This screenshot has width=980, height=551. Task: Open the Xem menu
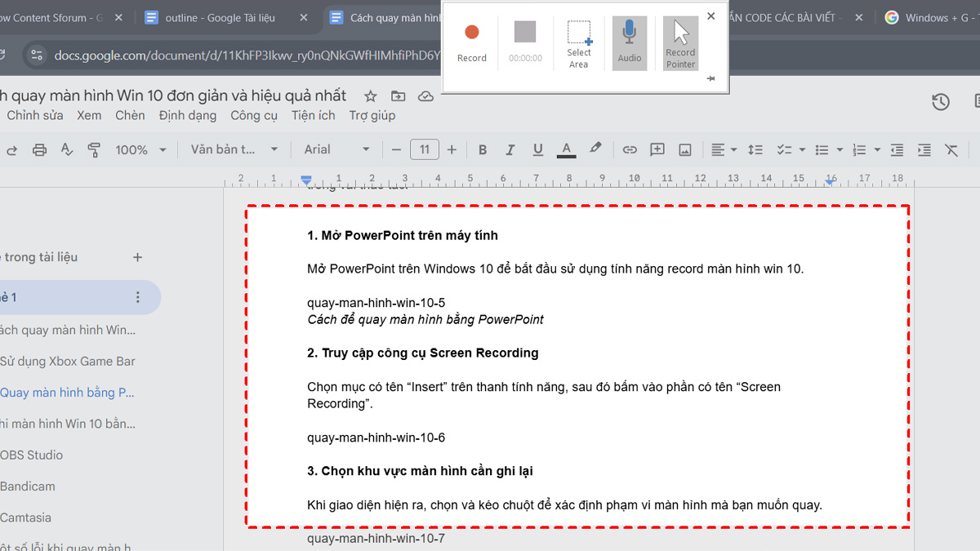[89, 116]
